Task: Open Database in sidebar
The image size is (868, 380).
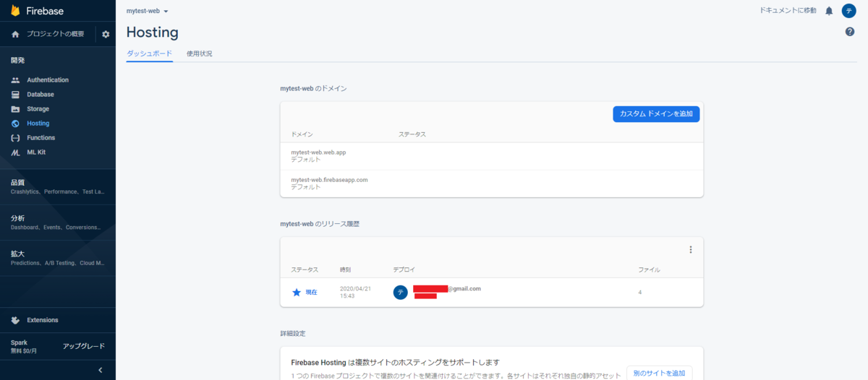Action: point(41,95)
